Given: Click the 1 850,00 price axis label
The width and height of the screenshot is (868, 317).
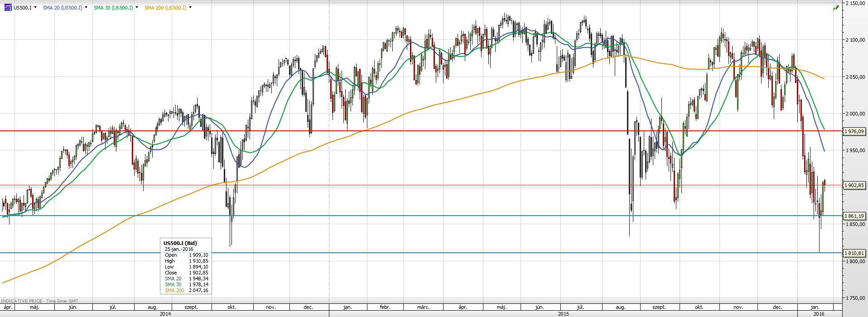Looking at the screenshot, I should coord(855,224).
